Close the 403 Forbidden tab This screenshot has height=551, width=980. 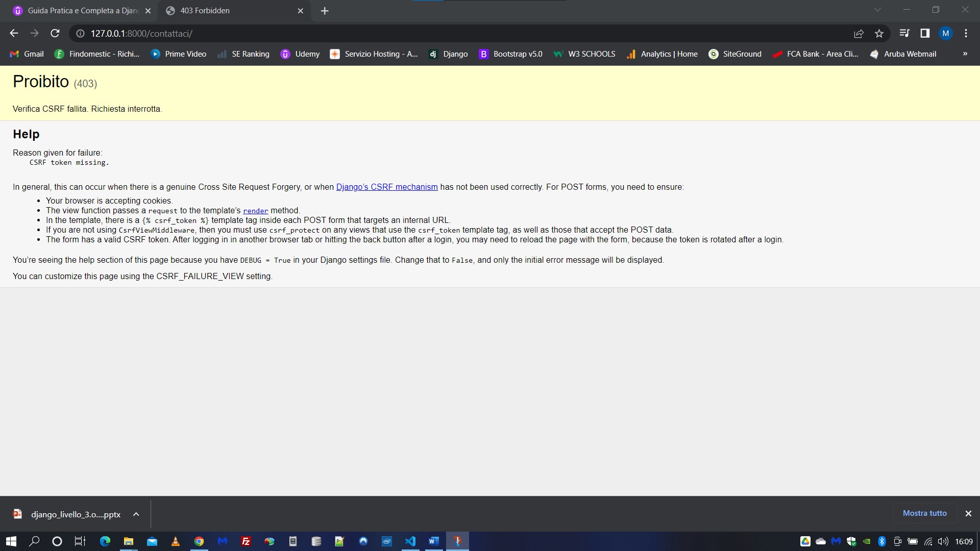(300, 11)
